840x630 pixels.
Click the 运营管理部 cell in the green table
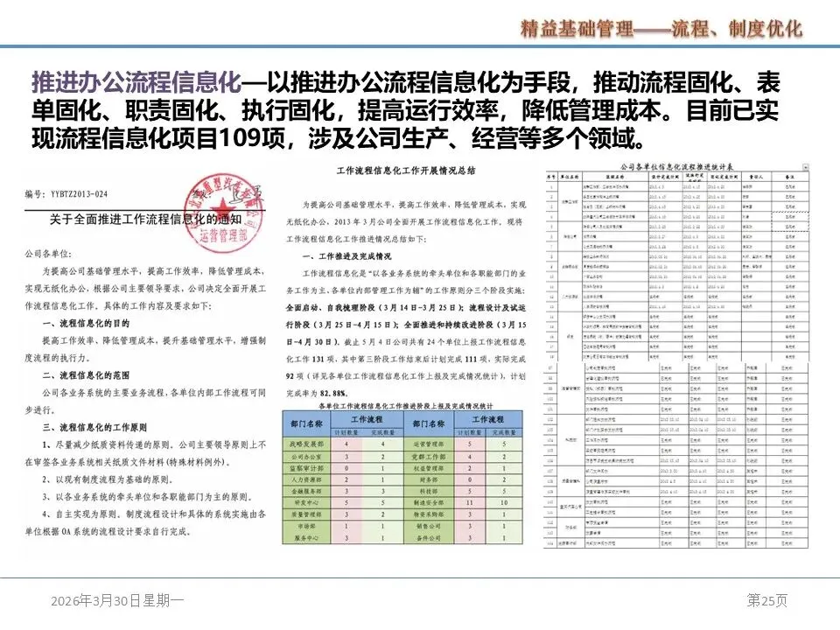429,444
